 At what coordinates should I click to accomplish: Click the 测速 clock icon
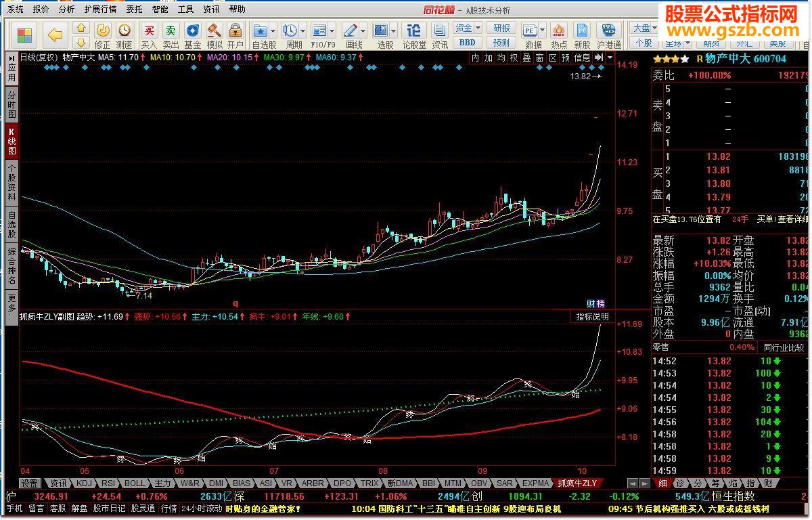(125, 30)
